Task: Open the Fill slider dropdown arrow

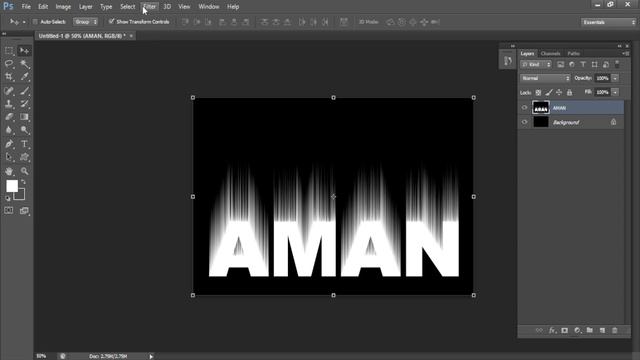Action: click(615, 93)
